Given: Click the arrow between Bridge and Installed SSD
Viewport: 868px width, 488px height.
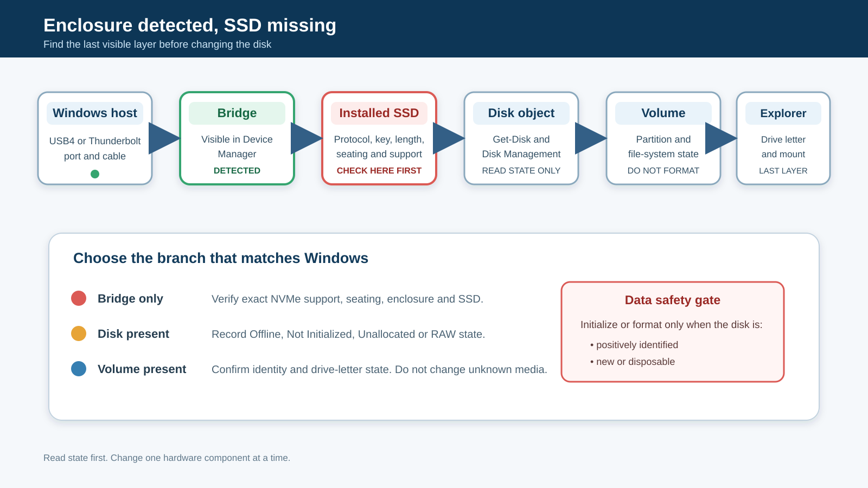Looking at the screenshot, I should pyautogui.click(x=307, y=138).
